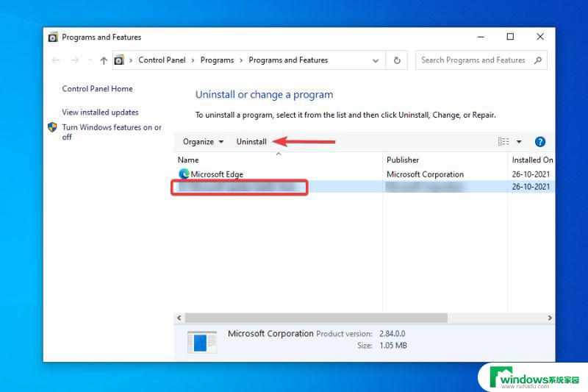Expand the address bar history dropdown
Screen dimensions: 588x392
[376, 60]
